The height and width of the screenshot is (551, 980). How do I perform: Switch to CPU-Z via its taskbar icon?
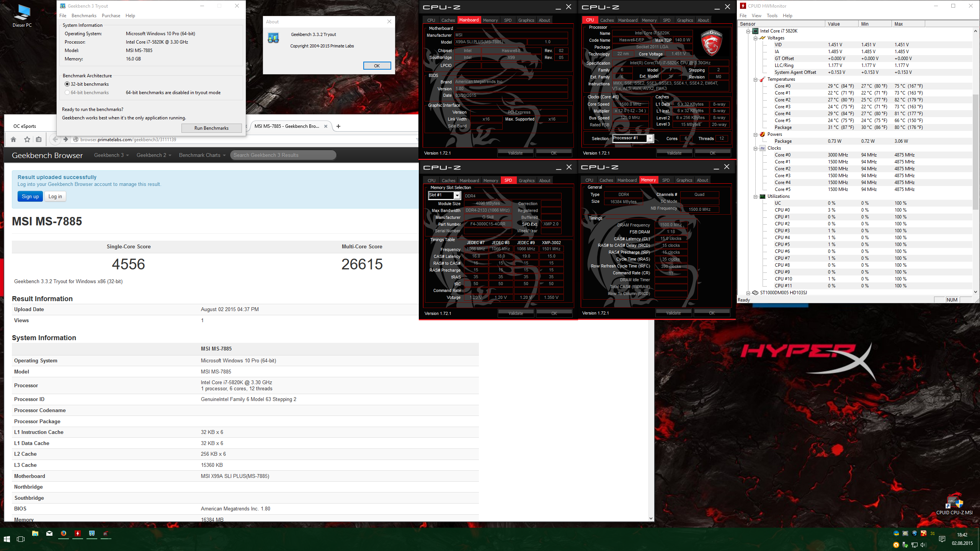click(106, 533)
